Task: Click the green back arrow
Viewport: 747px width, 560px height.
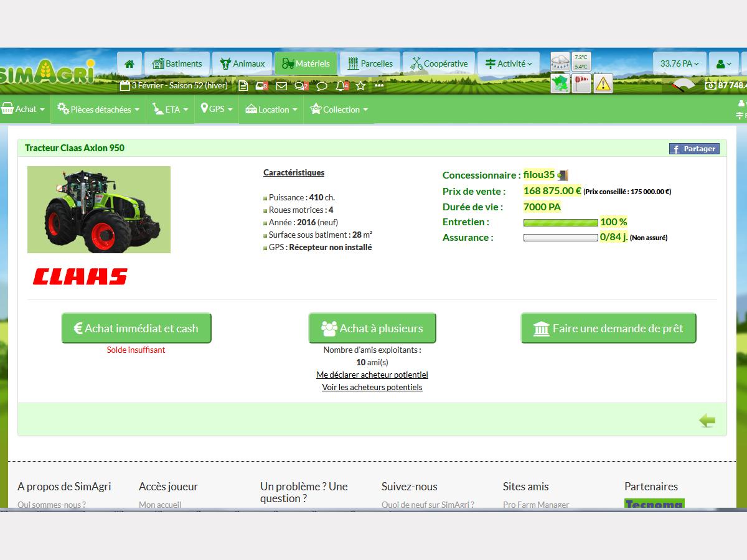Action: pyautogui.click(x=707, y=421)
